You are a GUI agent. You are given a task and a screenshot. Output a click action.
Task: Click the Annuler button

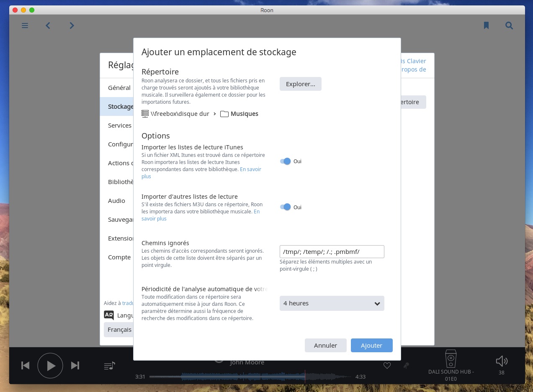[326, 346]
